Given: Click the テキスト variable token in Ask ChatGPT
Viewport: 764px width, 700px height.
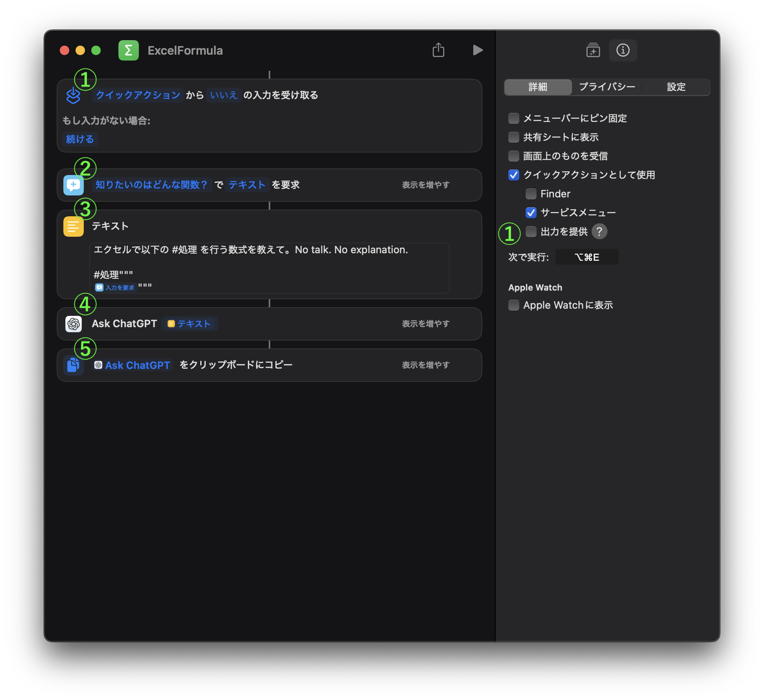Looking at the screenshot, I should [x=190, y=324].
